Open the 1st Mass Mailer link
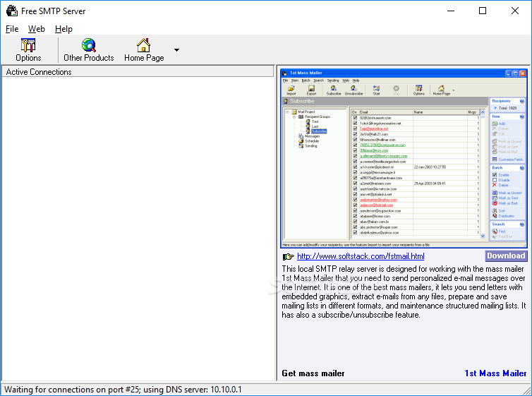The width and height of the screenshot is (532, 396). pyautogui.click(x=495, y=373)
